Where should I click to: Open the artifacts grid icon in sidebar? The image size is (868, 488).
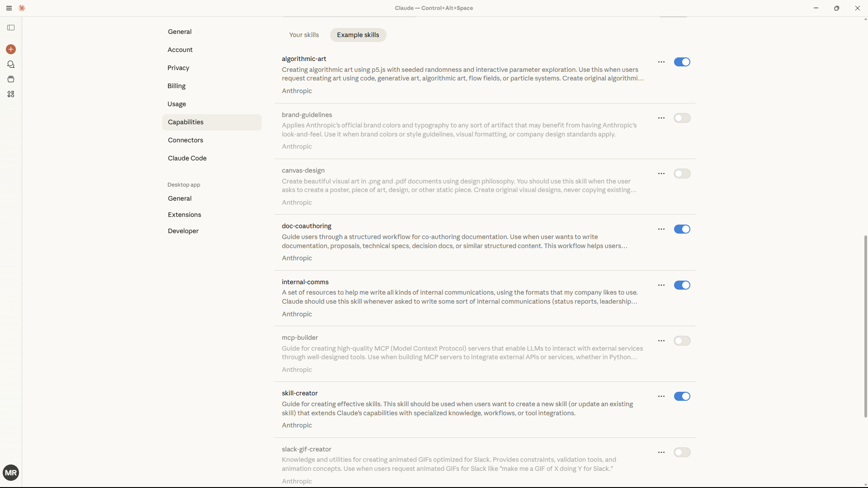(x=11, y=94)
